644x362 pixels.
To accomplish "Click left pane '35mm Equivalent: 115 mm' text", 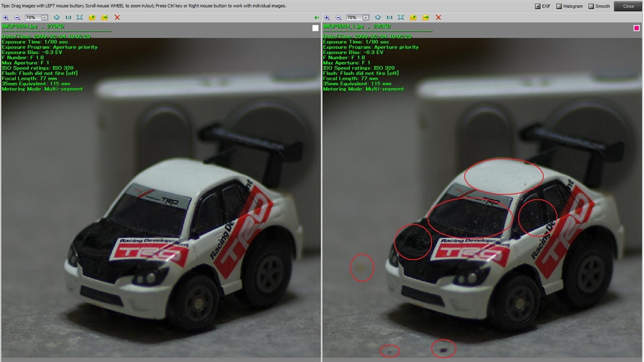I will [x=36, y=84].
